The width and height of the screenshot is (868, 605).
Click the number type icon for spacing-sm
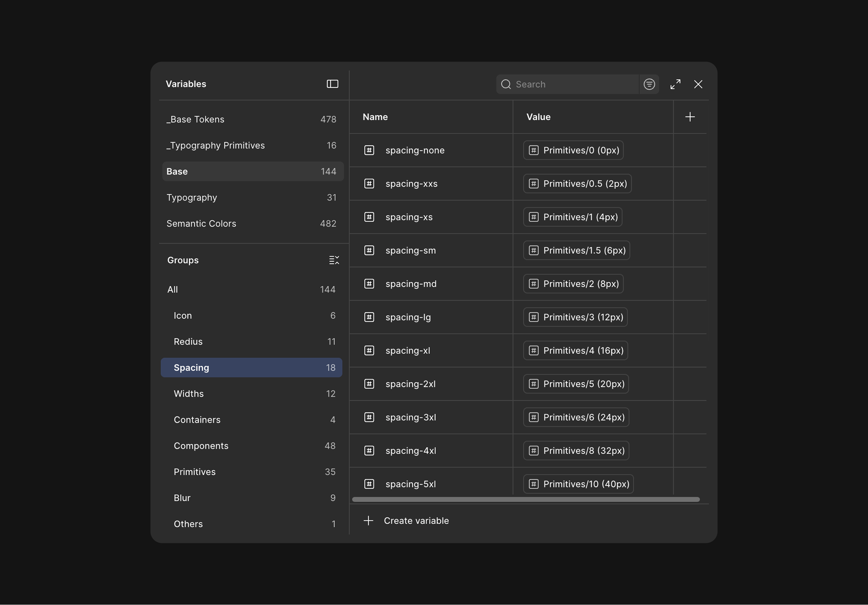(x=369, y=250)
